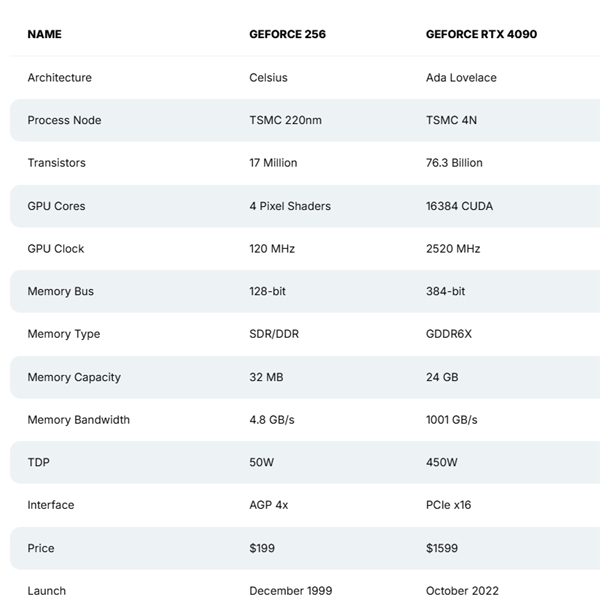Click the Ada Lovelace cell
Image resolution: width=600 pixels, height=606 pixels.
coord(461,78)
